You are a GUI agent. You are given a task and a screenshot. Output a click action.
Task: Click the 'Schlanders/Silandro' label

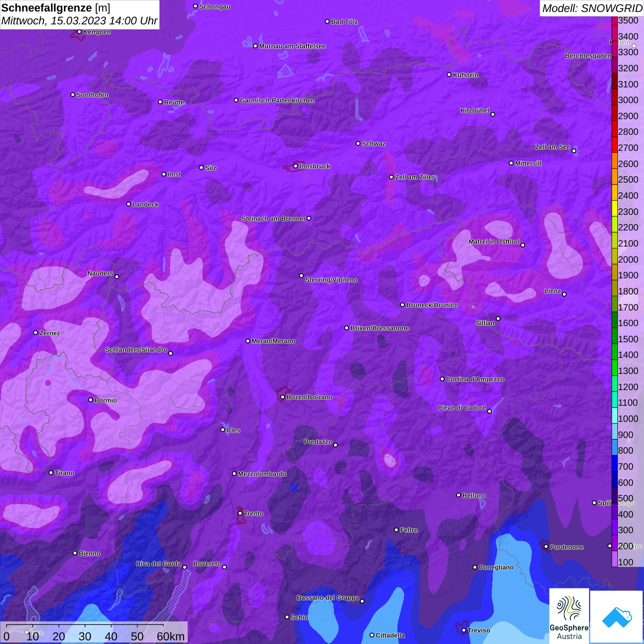(x=136, y=350)
